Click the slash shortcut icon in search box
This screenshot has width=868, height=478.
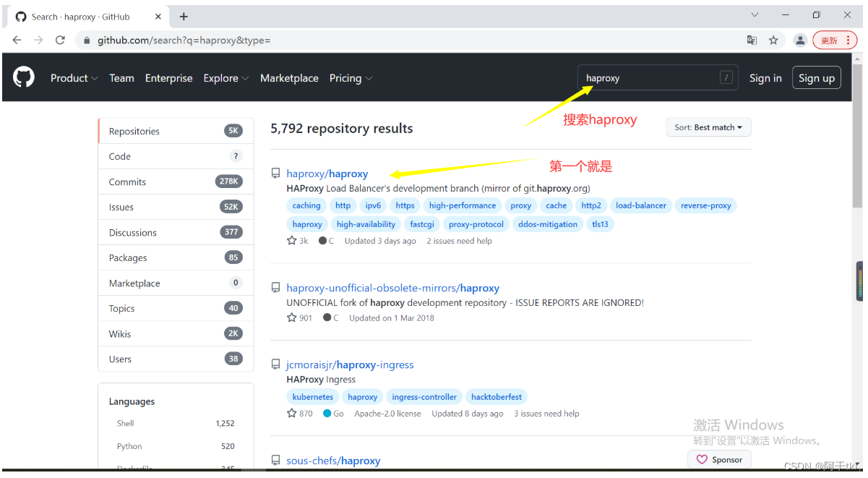[726, 78]
